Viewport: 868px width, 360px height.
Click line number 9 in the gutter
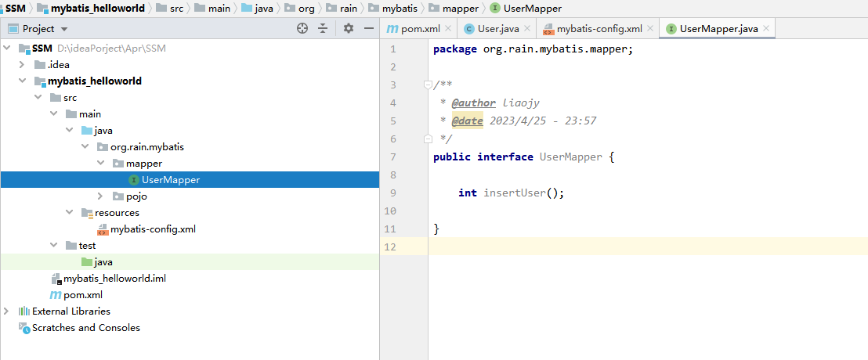[392, 193]
